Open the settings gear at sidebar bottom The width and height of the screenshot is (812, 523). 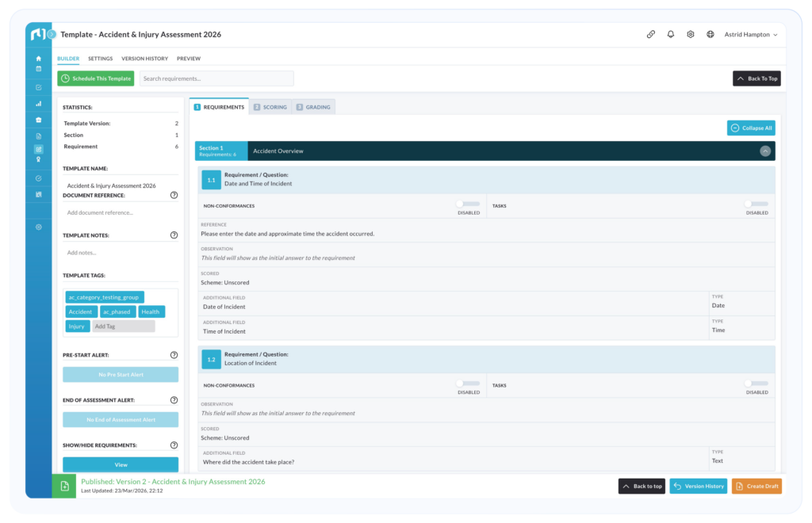(x=38, y=227)
